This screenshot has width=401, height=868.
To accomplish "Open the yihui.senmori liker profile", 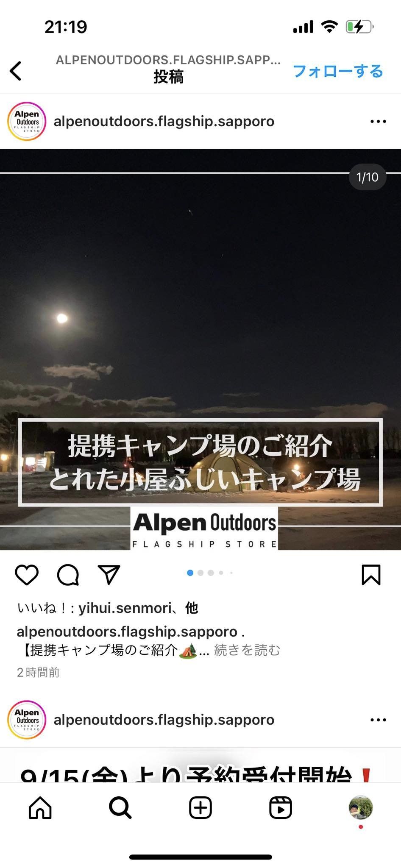I will click(125, 608).
